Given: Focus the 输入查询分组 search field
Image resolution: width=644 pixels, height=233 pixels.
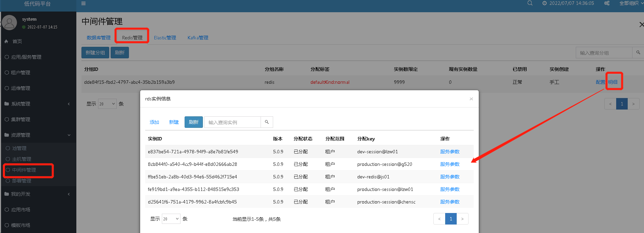Looking at the screenshot, I should tap(604, 53).
